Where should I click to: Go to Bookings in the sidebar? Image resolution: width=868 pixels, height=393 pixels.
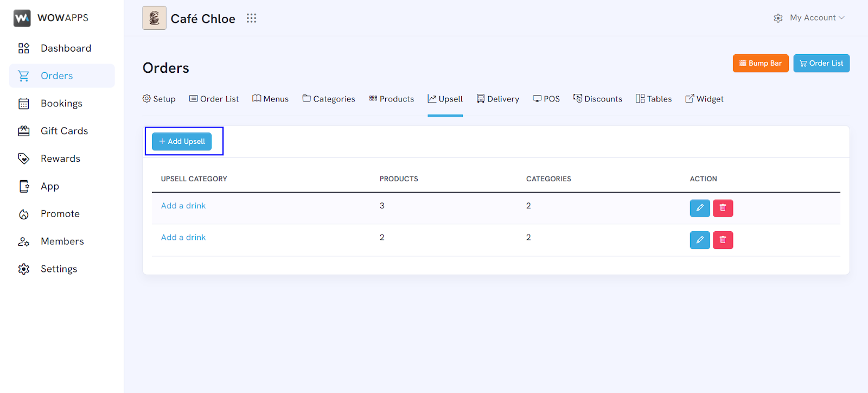coord(62,104)
